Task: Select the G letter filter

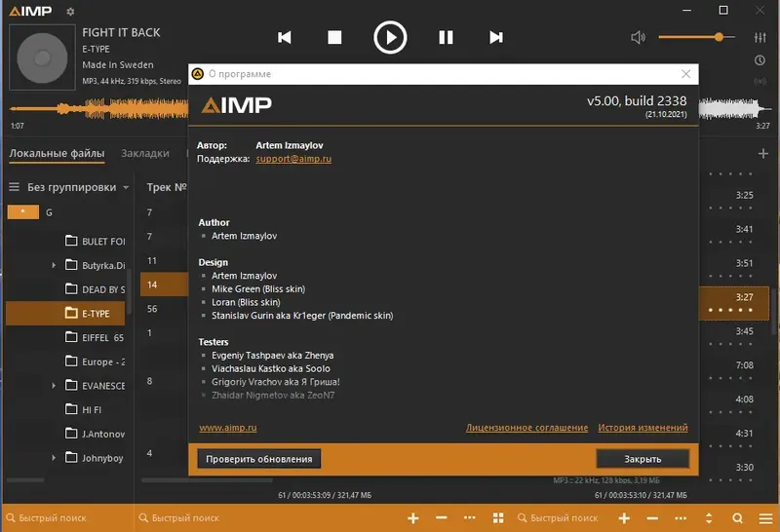Action: (x=49, y=212)
